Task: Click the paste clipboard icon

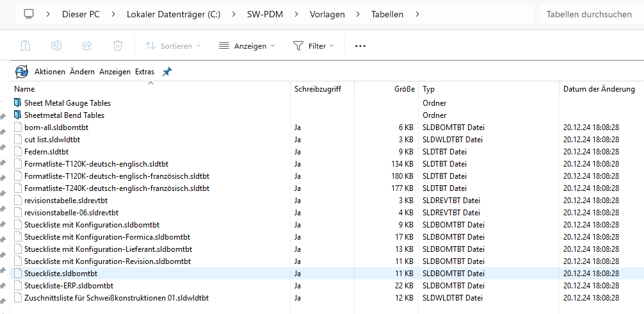Action: tap(26, 45)
